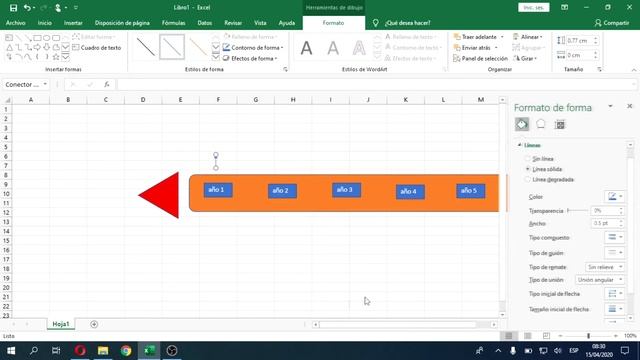Open the Girar rotate dropdown
The height and width of the screenshot is (360, 640).
pyautogui.click(x=525, y=58)
